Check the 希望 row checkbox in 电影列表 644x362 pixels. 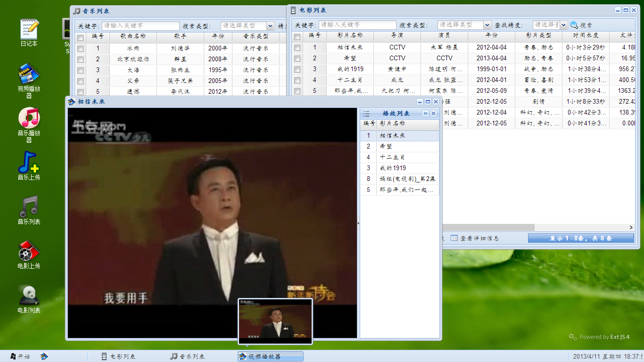click(297, 58)
